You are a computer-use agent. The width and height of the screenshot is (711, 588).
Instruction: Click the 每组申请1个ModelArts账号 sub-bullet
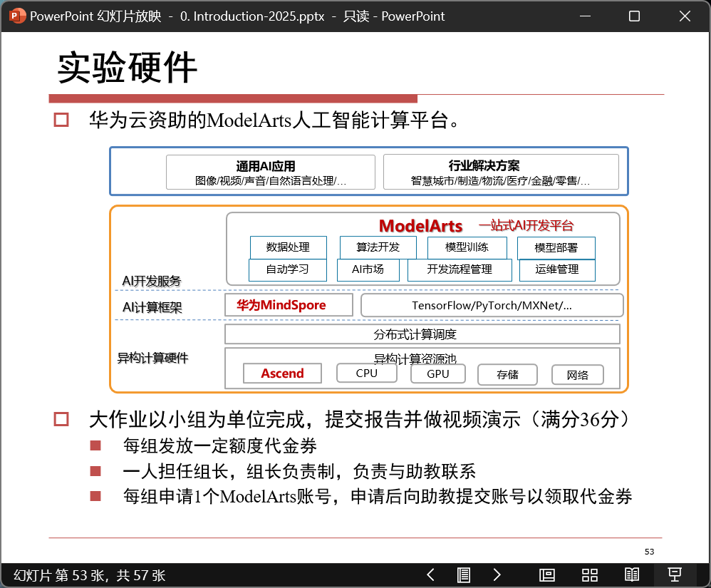[x=378, y=496]
